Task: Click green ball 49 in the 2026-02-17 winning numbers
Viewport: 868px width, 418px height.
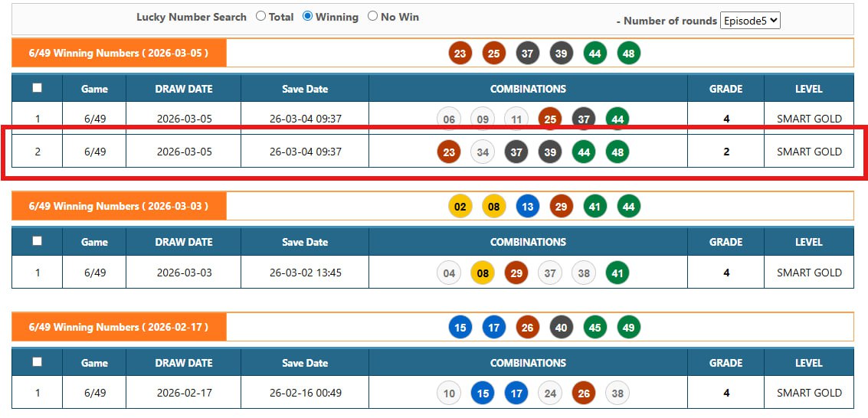Action: [x=629, y=328]
